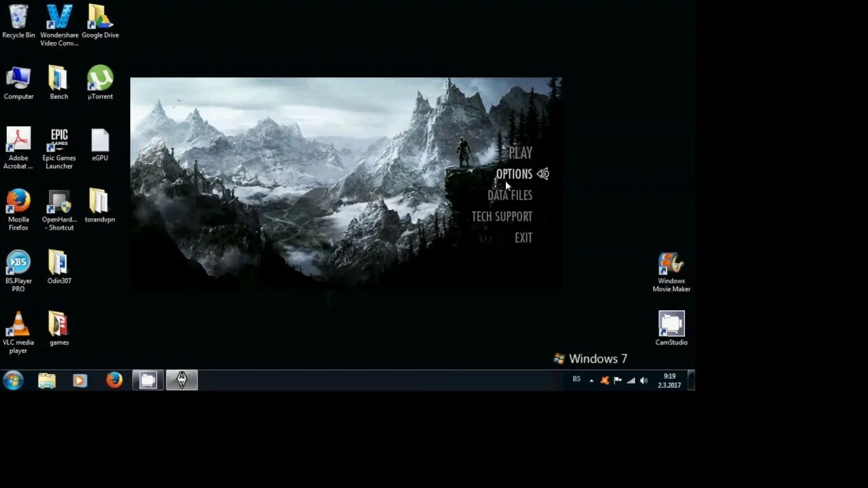
Task: Open DATA FILES in the launcher
Action: 510,195
